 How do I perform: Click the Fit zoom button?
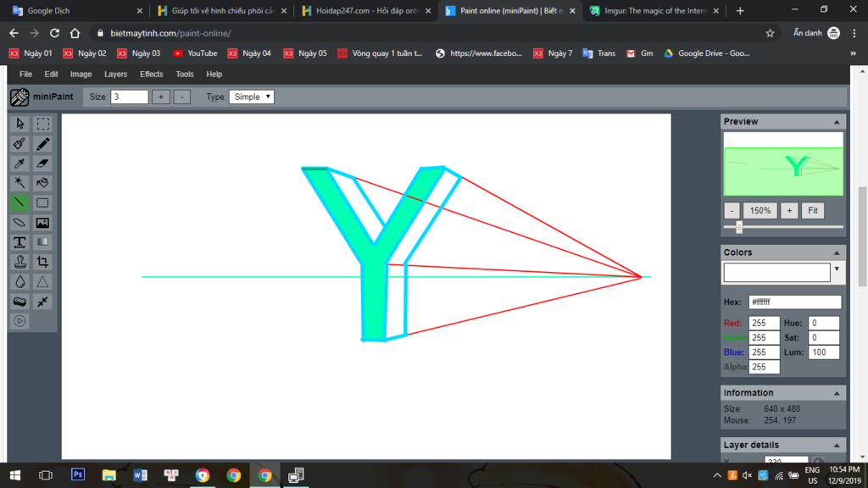tap(813, 211)
